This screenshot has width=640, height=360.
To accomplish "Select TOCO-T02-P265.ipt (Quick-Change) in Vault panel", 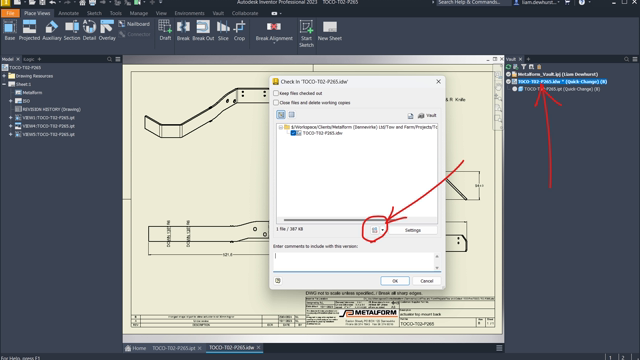I will click(x=562, y=89).
